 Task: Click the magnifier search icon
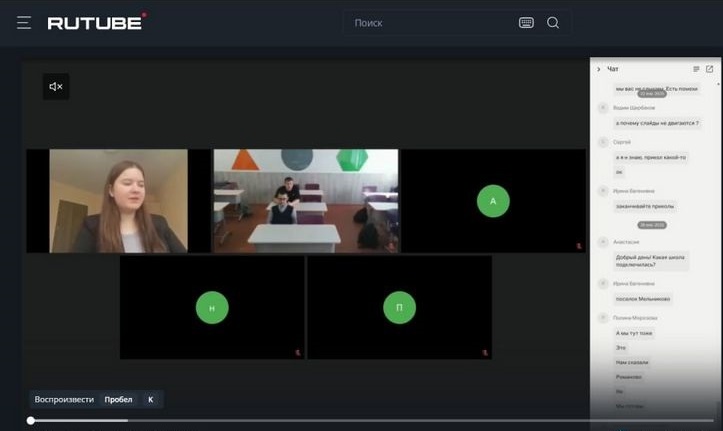coord(553,23)
